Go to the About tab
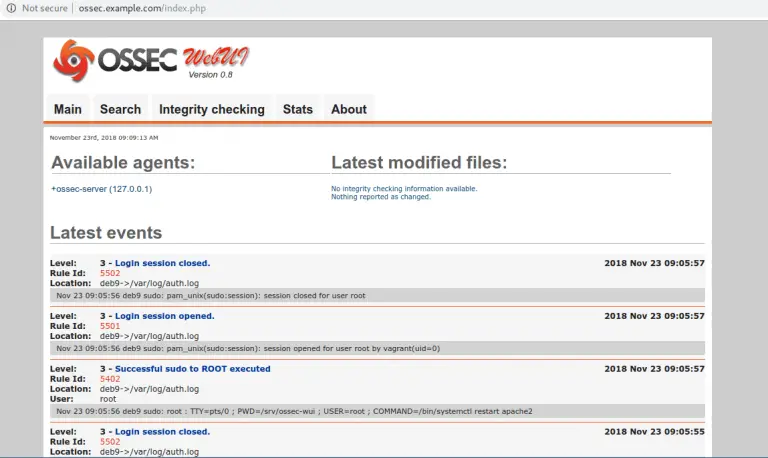The image size is (768, 458). (x=349, y=109)
